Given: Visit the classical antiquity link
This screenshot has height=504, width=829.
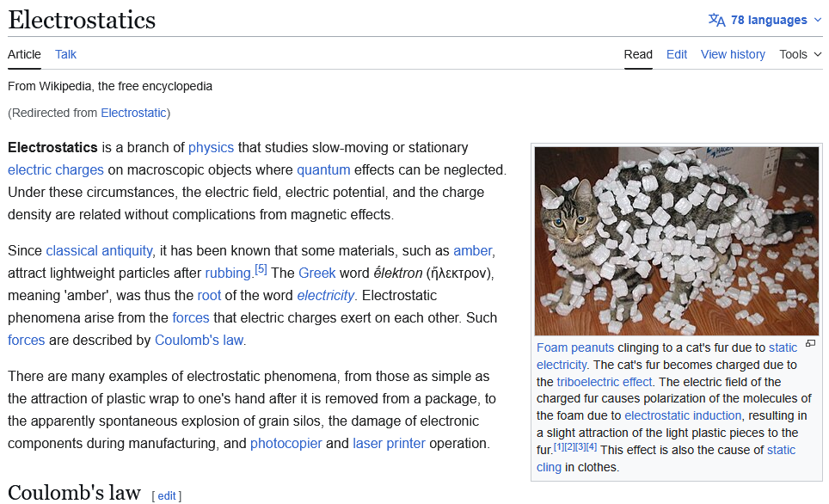Looking at the screenshot, I should [x=99, y=250].
